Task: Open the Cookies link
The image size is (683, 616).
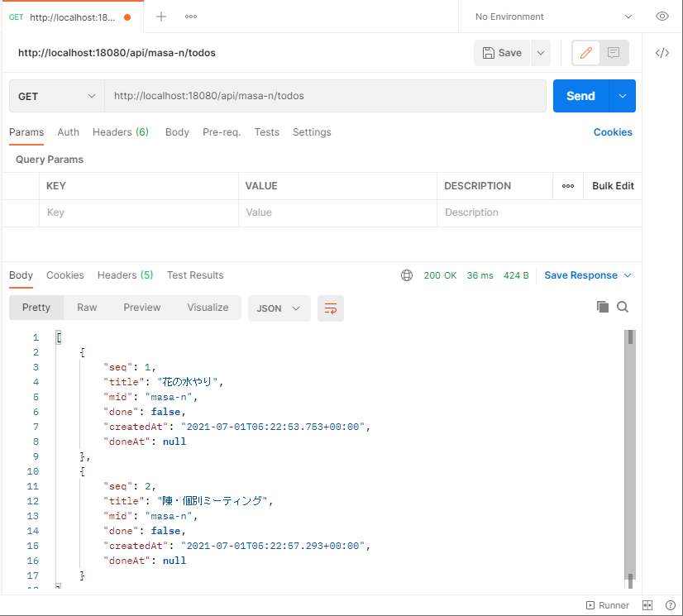Action: point(613,132)
